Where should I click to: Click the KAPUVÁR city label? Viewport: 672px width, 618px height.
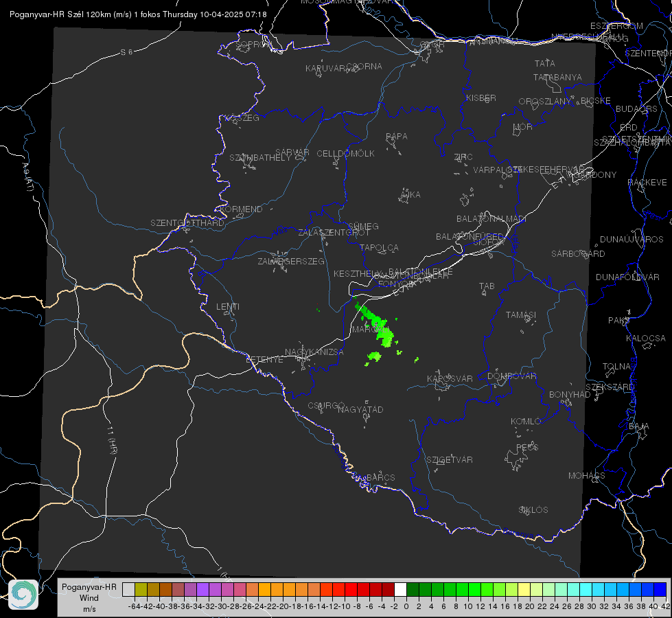[325, 69]
